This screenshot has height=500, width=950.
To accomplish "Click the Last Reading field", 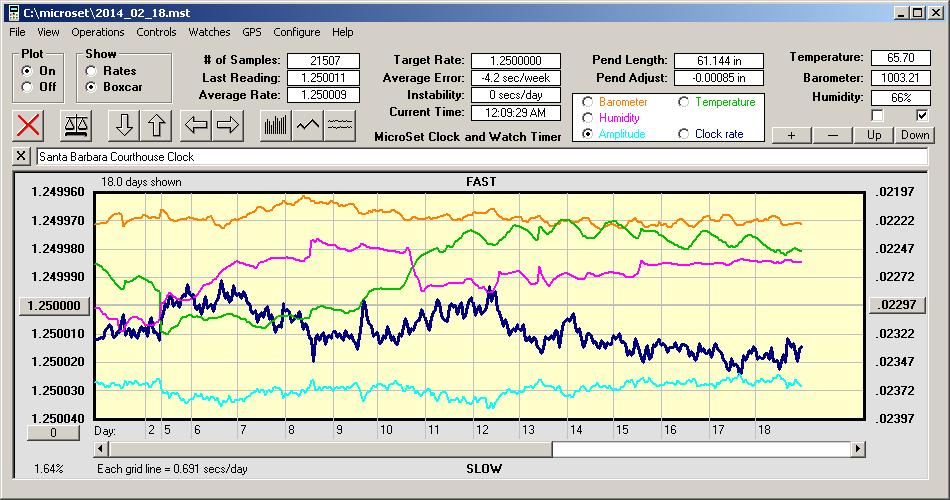I will [x=324, y=78].
